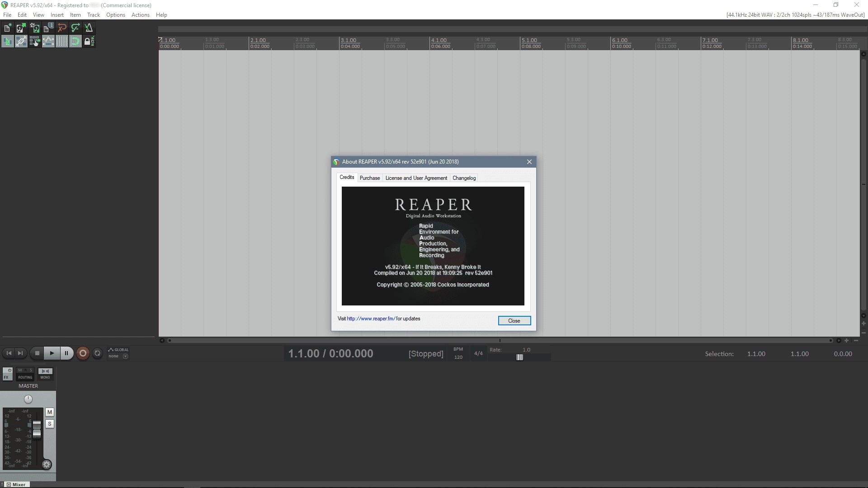The width and height of the screenshot is (868, 488).
Task: Open Project Settings info icon
Action: (x=48, y=28)
